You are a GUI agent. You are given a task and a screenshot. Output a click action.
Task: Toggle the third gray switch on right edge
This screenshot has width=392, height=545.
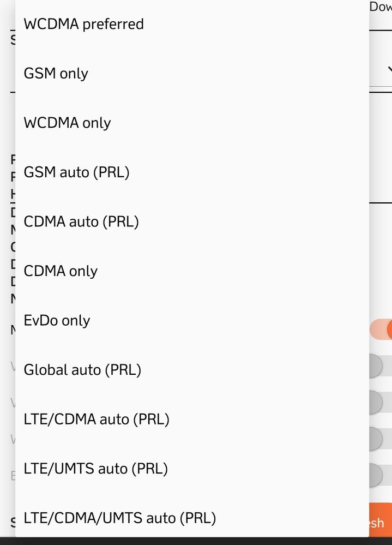[381, 439]
